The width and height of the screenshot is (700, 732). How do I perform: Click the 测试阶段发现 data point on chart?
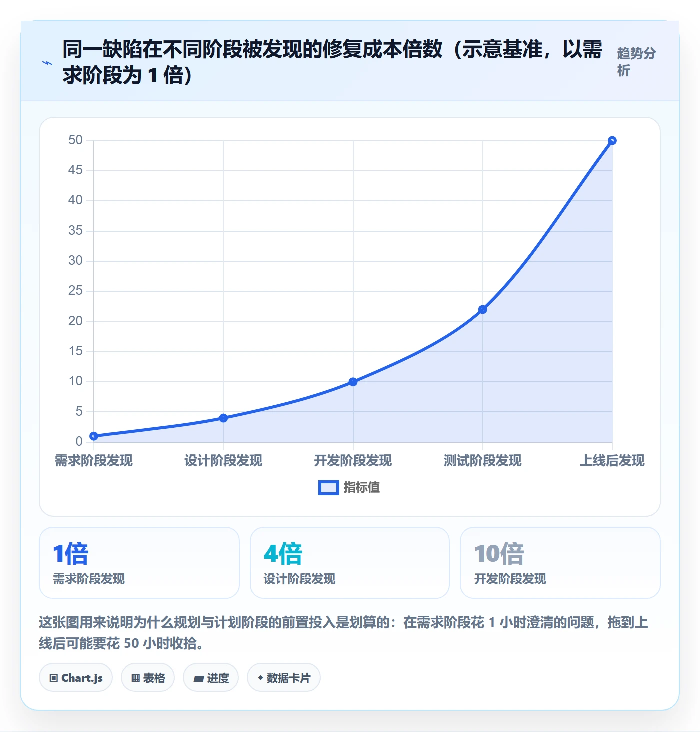click(x=483, y=310)
